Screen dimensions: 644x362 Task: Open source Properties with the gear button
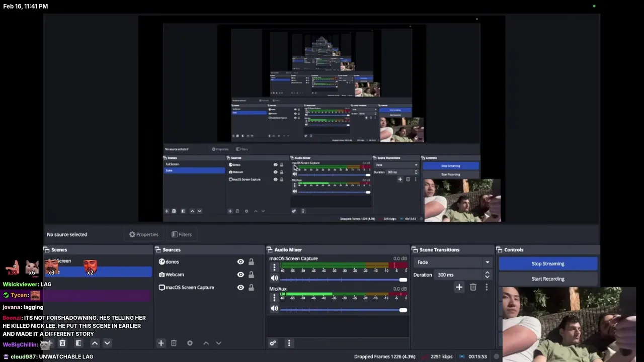(x=143, y=234)
